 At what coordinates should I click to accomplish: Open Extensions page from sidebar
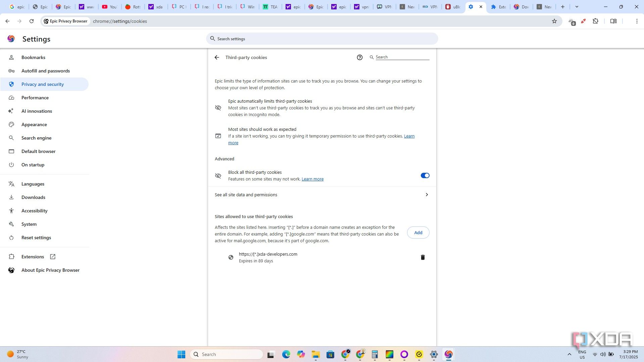coord(44,257)
